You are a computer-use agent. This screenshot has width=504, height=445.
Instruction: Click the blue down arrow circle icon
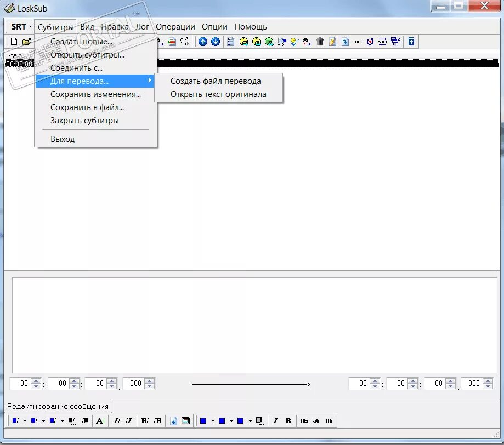point(216,42)
